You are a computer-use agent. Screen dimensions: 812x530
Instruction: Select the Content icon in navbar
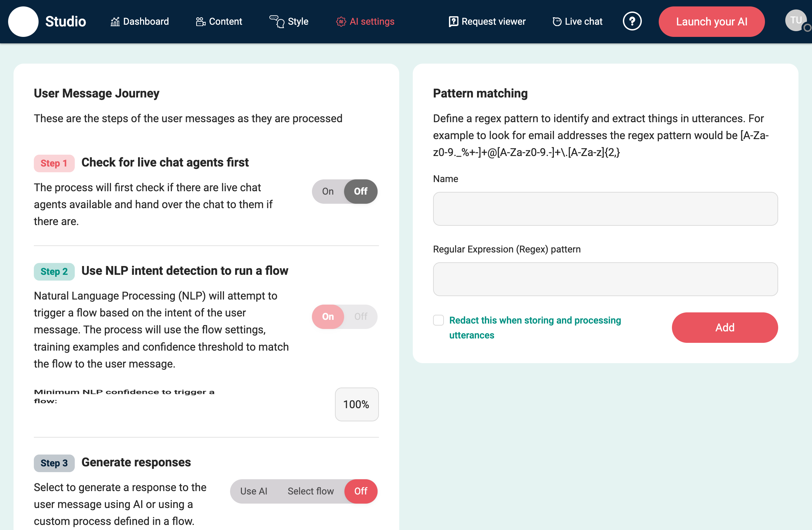[201, 21]
